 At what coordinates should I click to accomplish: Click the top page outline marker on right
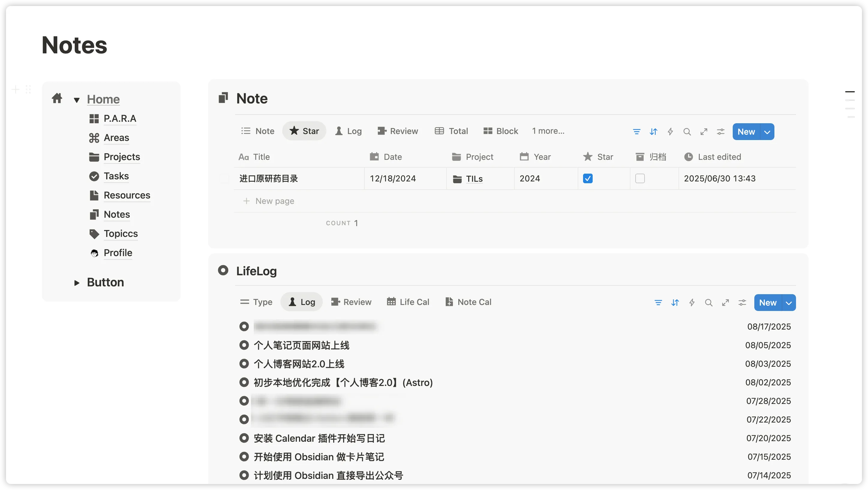coord(850,92)
